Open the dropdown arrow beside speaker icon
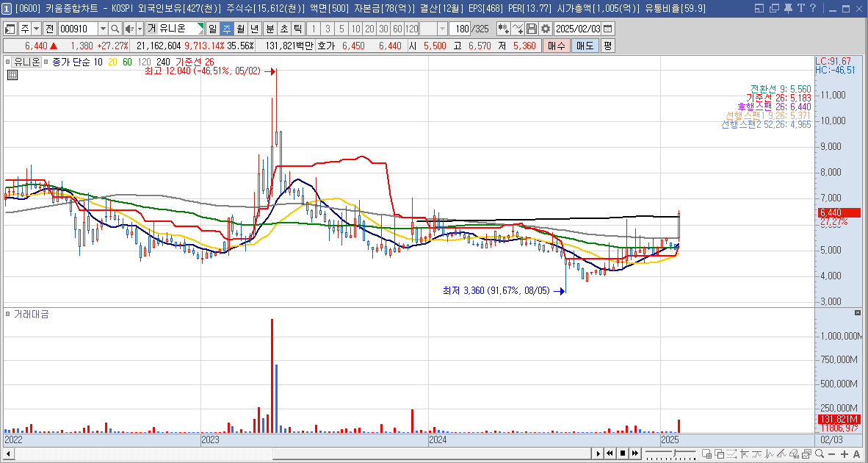Screen dimensions: 868x463 tap(140, 29)
